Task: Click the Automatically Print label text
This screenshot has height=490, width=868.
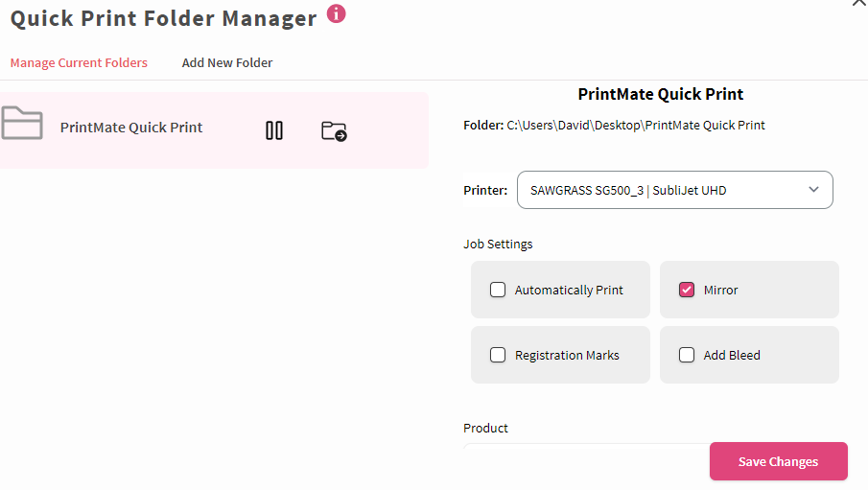Action: point(569,291)
